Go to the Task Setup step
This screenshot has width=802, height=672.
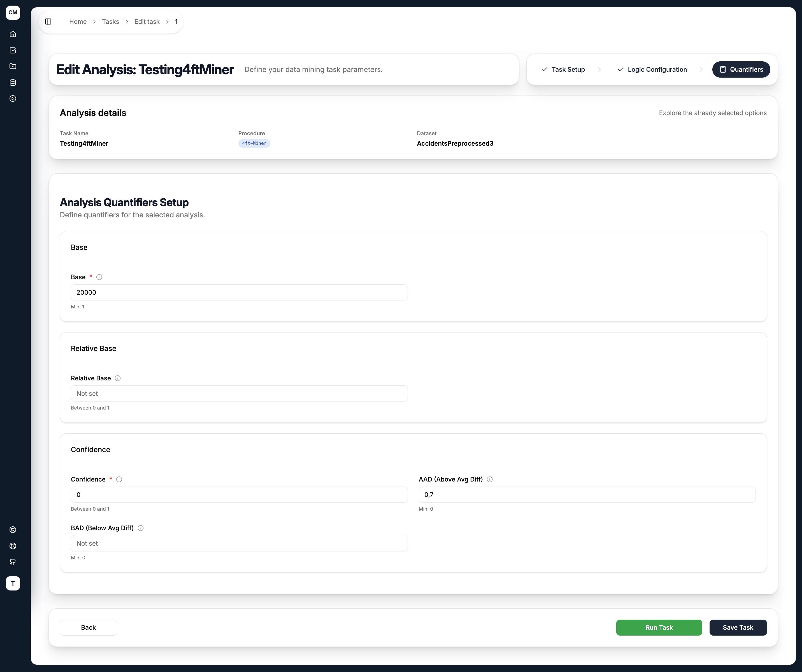tap(563, 69)
